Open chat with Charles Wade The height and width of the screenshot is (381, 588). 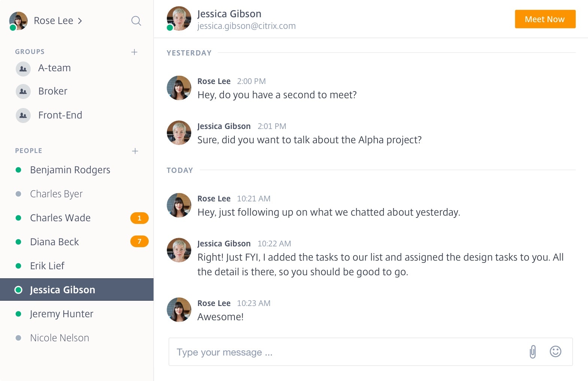click(x=60, y=218)
